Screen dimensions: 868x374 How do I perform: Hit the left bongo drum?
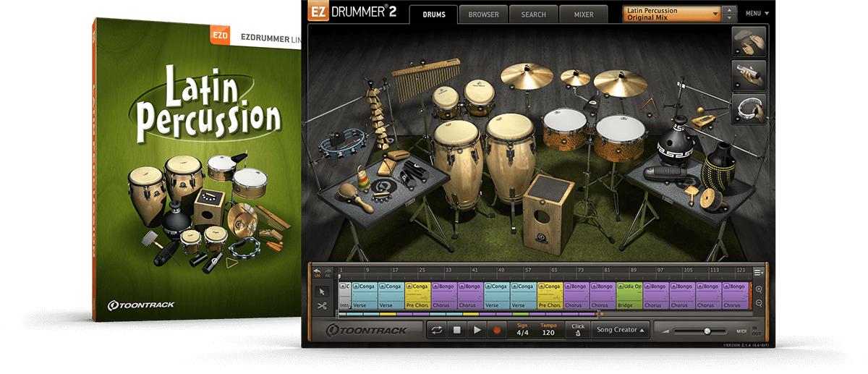(447, 101)
